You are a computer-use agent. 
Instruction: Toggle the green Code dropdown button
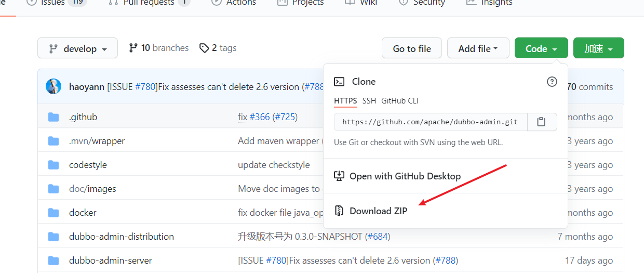tap(541, 48)
